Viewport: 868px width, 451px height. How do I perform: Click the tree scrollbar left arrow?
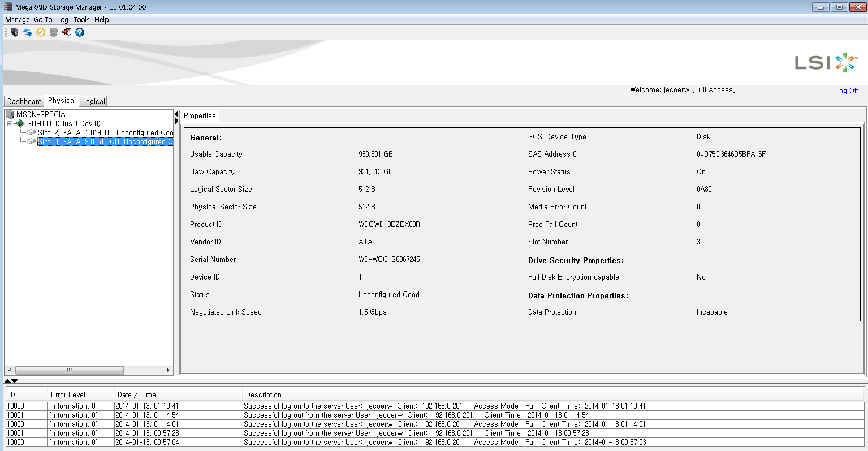point(9,370)
